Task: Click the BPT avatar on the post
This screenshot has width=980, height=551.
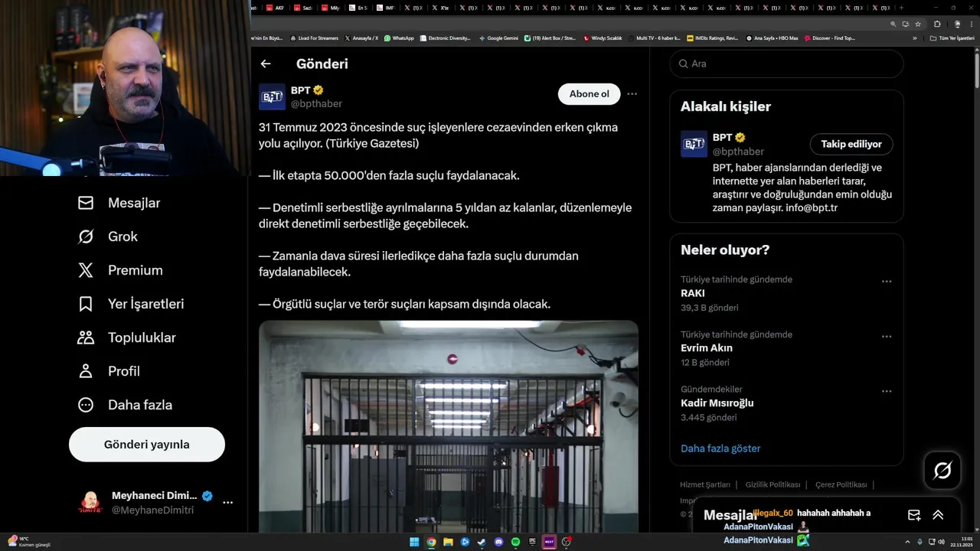Action: [272, 97]
